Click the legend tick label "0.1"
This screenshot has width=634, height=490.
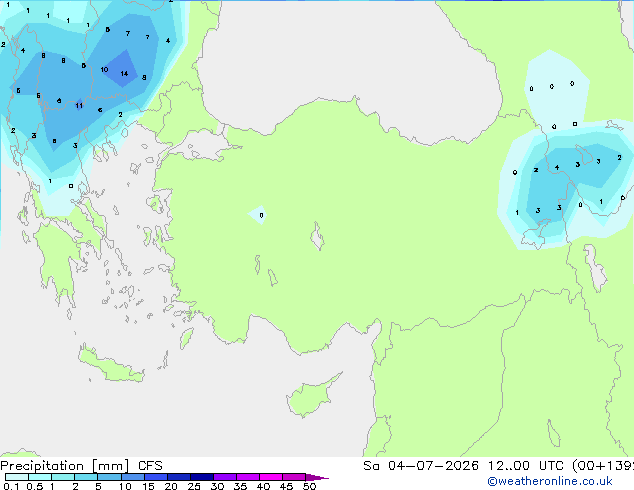click(x=11, y=486)
